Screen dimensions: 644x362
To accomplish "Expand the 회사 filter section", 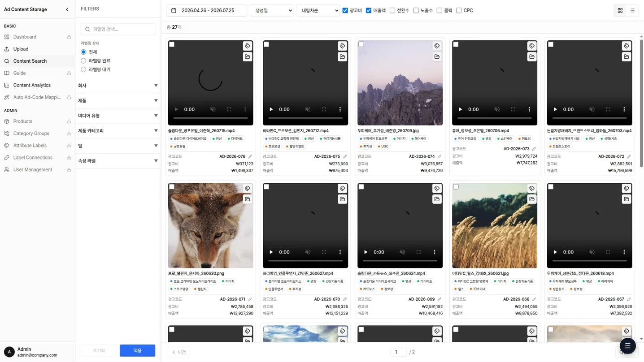I will click(x=118, y=85).
